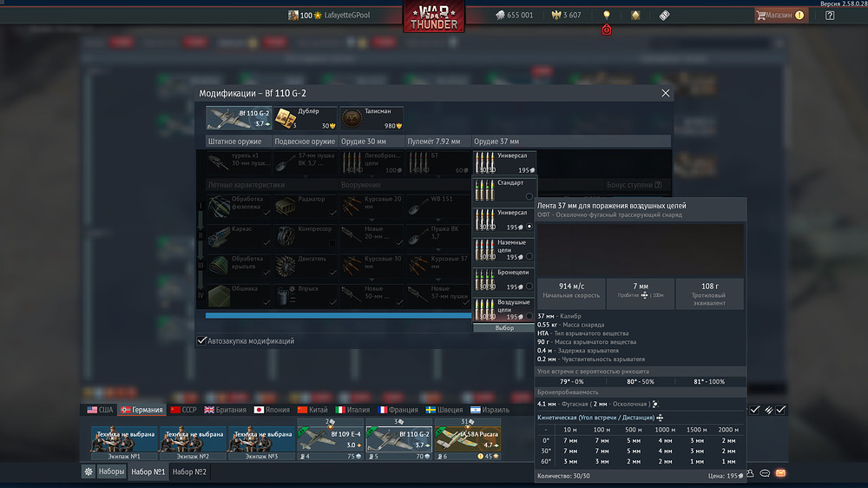Expand the WB 151 arrow

437,220
